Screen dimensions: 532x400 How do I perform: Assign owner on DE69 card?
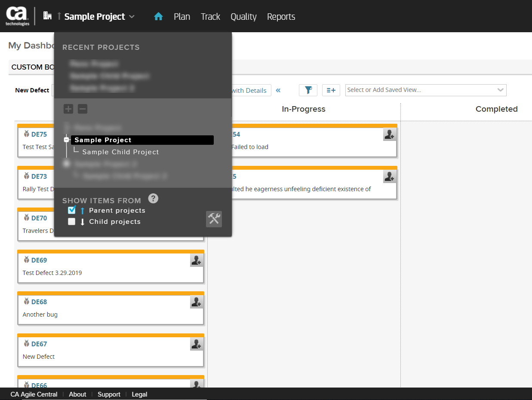[197, 260]
